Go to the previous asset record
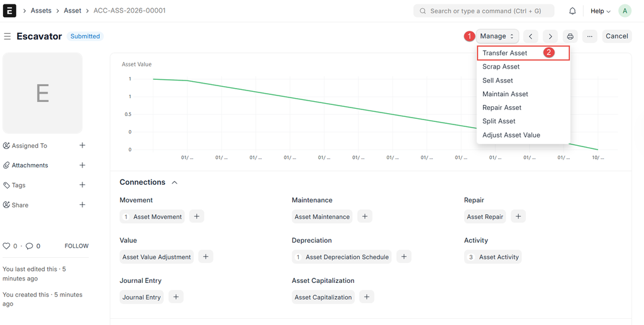644x325 pixels. 531,36
